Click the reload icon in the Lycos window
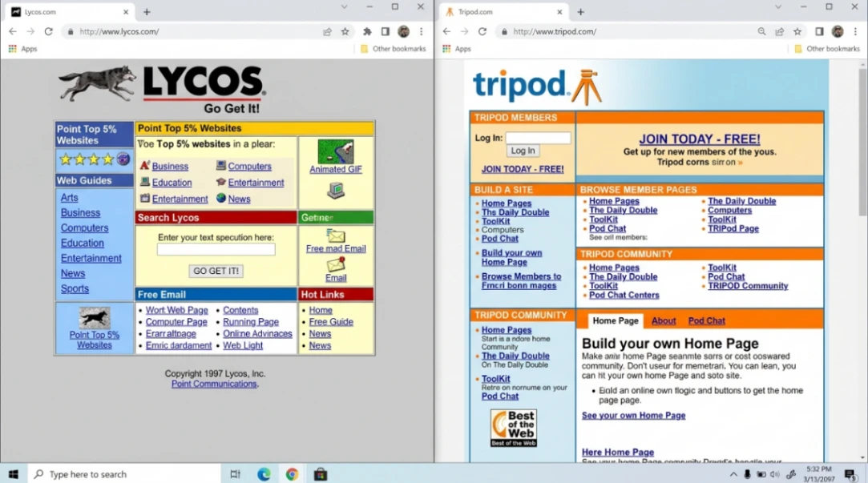This screenshot has width=868, height=483. coord(48,31)
